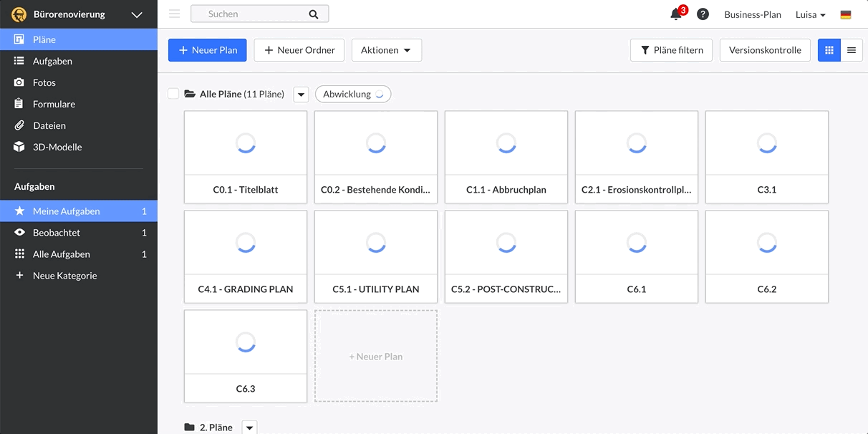The width and height of the screenshot is (868, 434).
Task: Open Pläne in the sidebar
Action: pyautogui.click(x=79, y=39)
